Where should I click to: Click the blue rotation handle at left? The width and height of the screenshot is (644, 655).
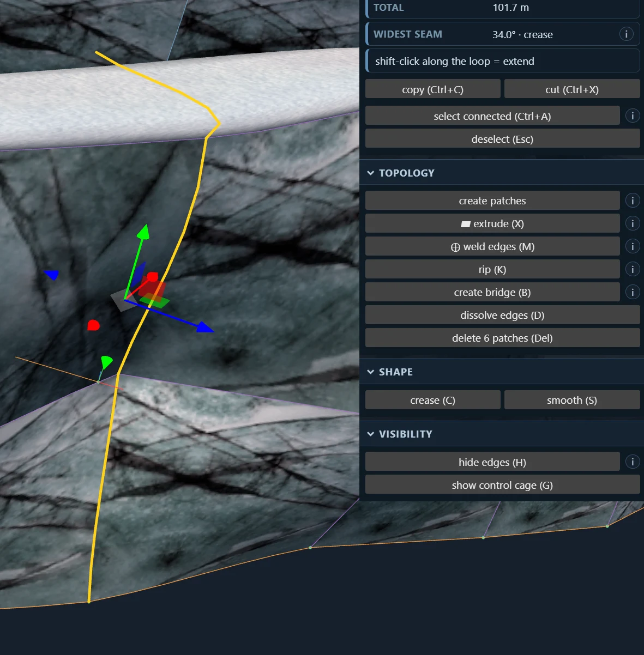coord(52,275)
